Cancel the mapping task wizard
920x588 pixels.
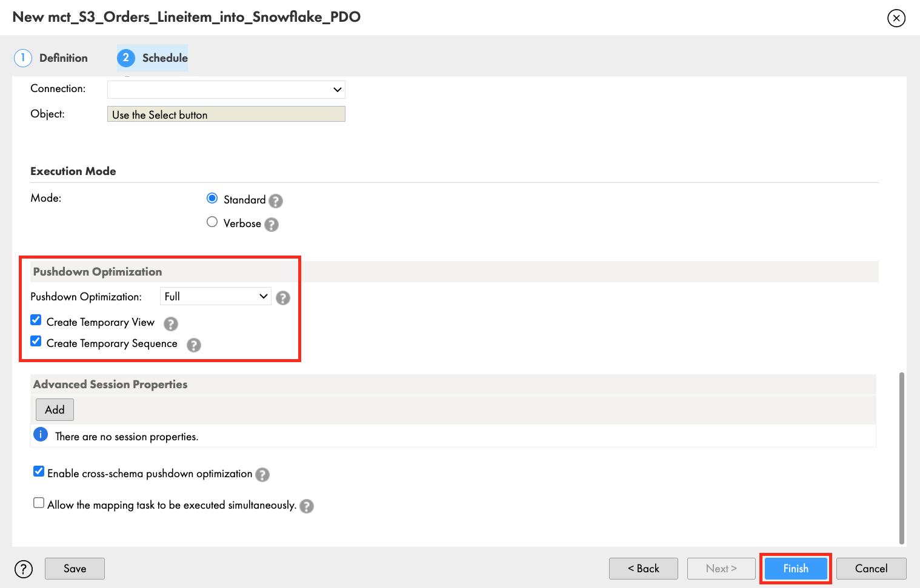(x=871, y=569)
